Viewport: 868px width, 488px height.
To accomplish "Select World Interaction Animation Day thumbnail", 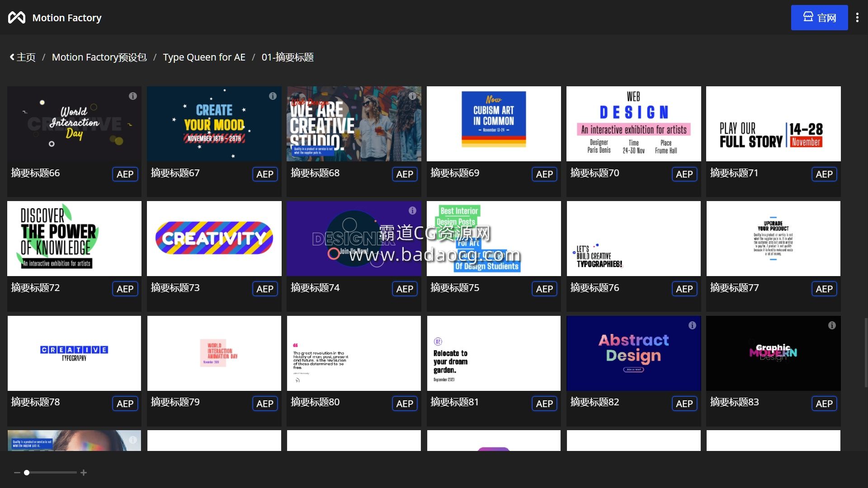I will click(x=214, y=353).
